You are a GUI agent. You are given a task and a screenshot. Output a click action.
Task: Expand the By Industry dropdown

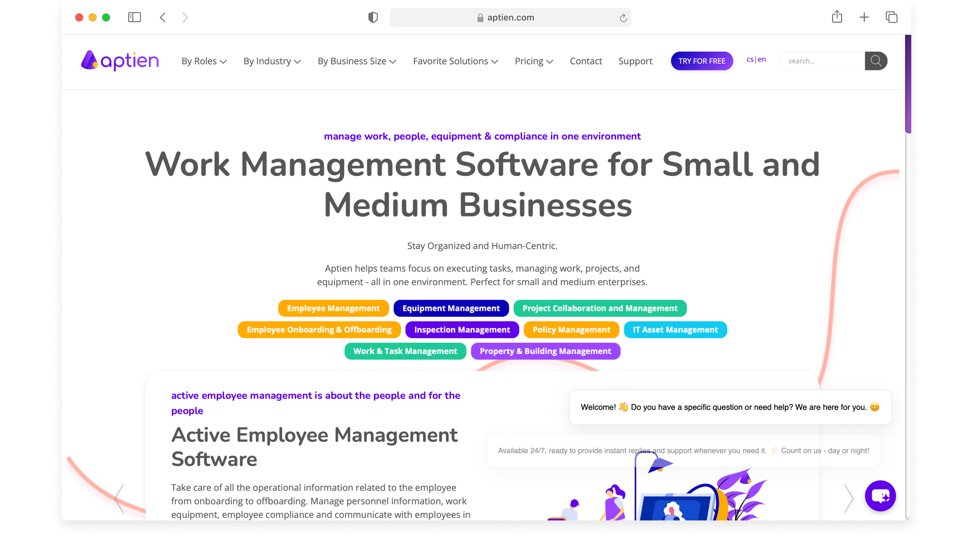[x=272, y=61]
